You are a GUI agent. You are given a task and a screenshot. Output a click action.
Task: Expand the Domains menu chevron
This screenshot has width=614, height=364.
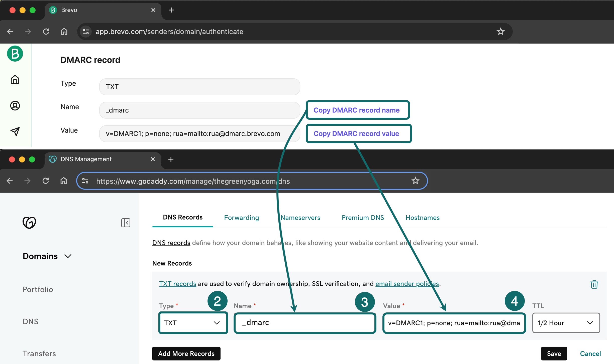68,256
